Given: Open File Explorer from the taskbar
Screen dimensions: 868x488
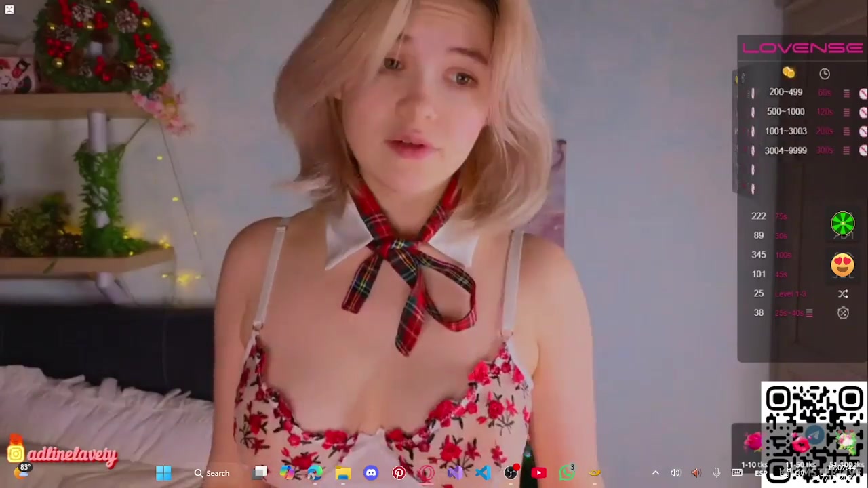Looking at the screenshot, I should coord(343,473).
